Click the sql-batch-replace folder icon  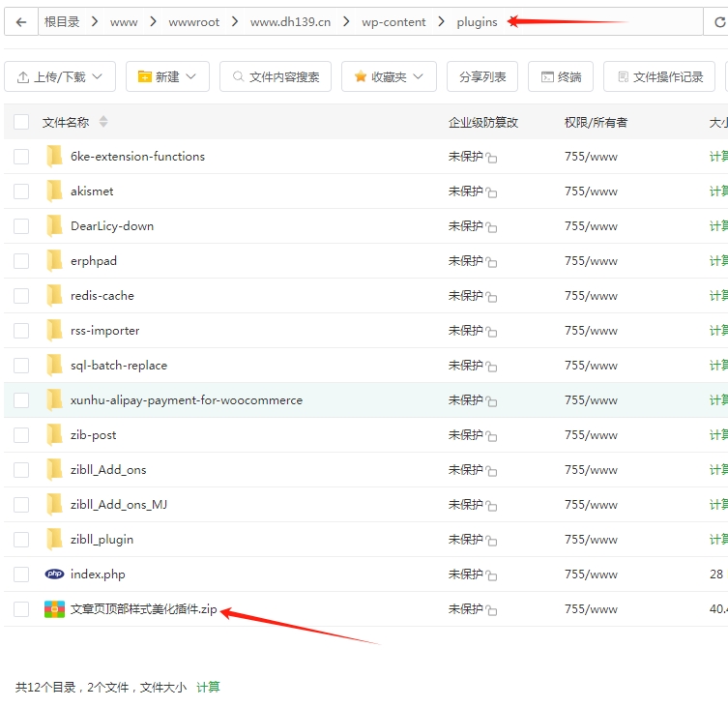pos(54,366)
